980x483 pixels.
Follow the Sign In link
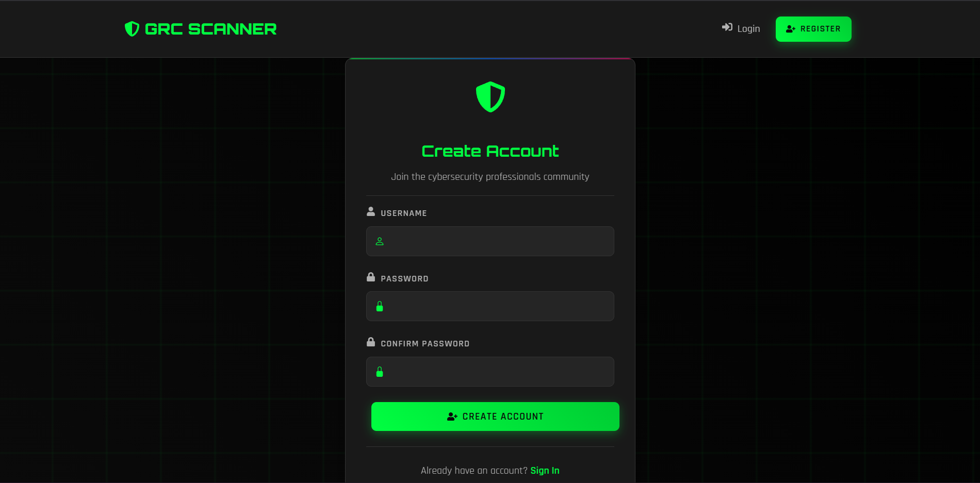(x=545, y=471)
